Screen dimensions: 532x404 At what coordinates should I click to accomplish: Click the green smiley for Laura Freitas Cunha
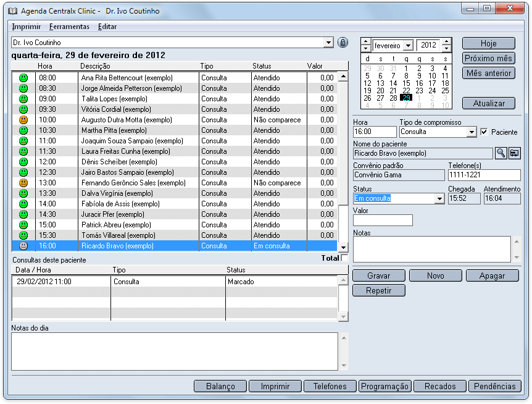[x=23, y=151]
